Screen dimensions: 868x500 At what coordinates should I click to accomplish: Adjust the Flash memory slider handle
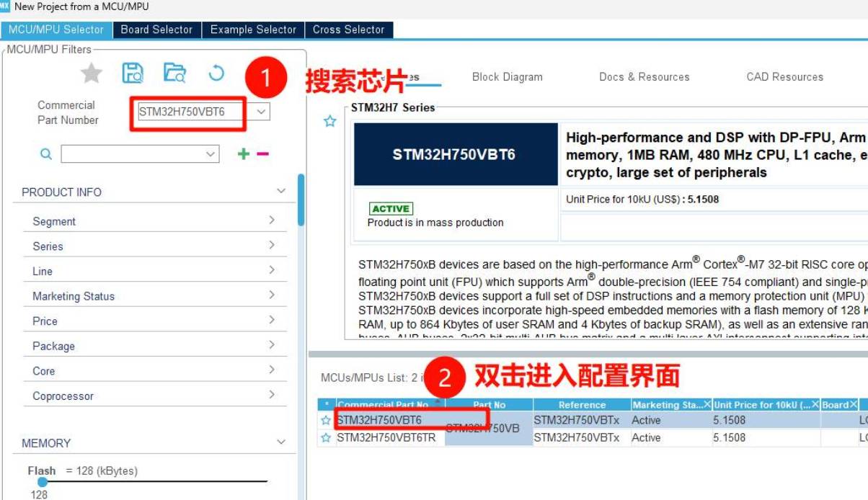[x=43, y=482]
